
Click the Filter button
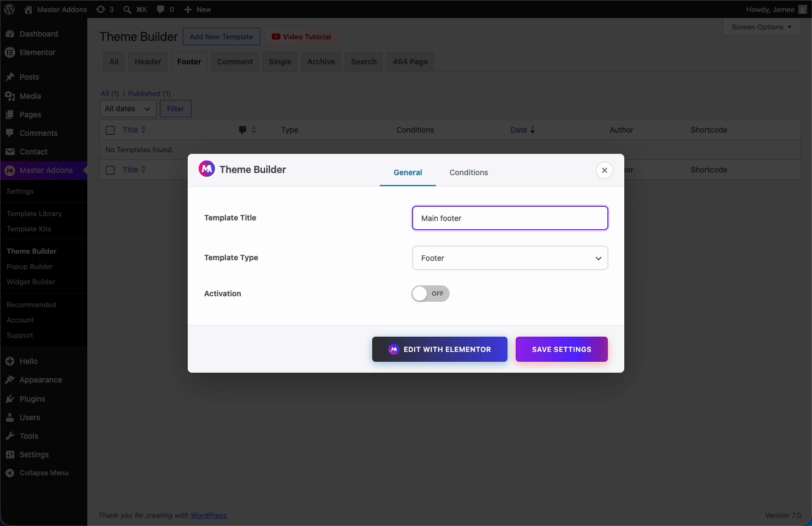(x=176, y=109)
